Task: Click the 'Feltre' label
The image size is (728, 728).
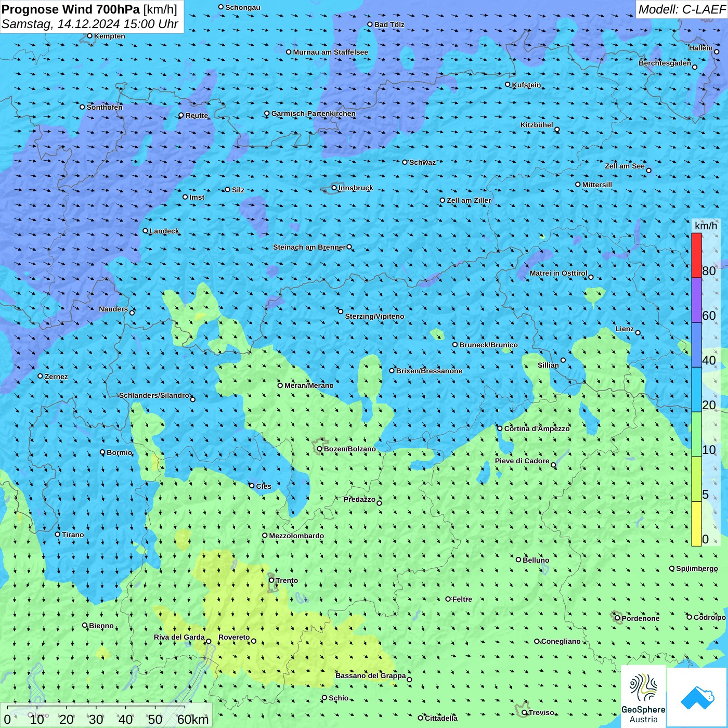Action: [x=462, y=599]
